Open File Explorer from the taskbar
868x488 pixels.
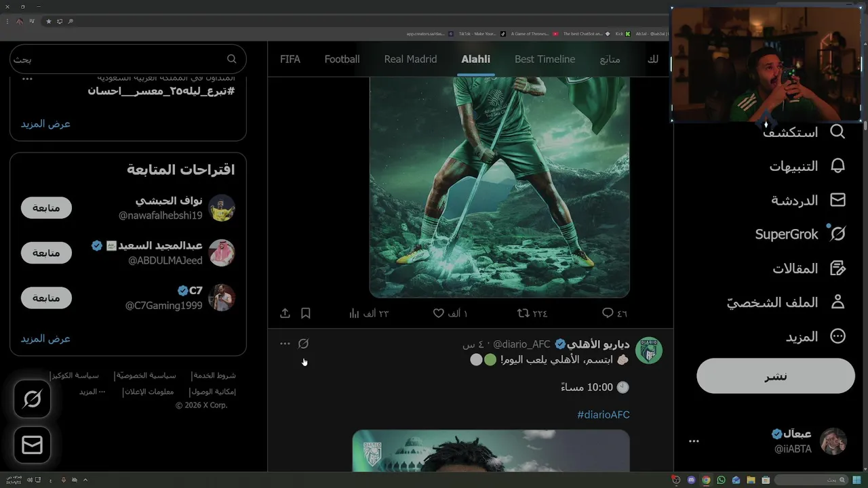(751, 480)
